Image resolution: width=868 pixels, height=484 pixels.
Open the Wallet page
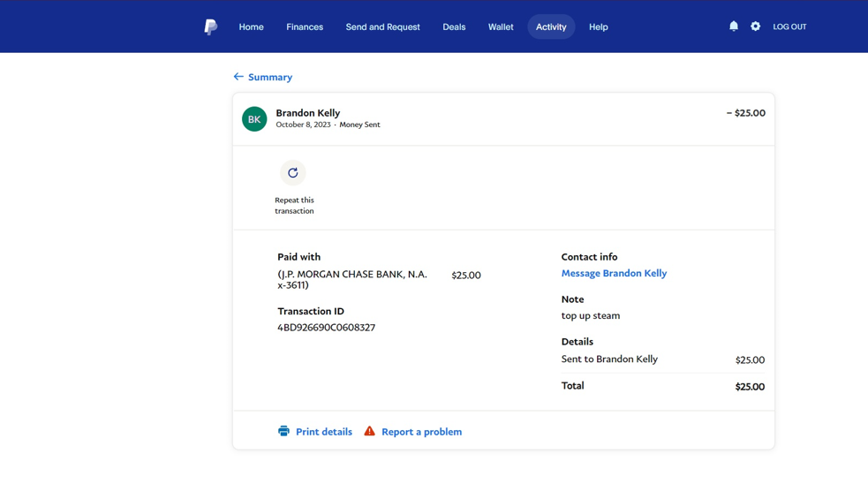point(501,26)
